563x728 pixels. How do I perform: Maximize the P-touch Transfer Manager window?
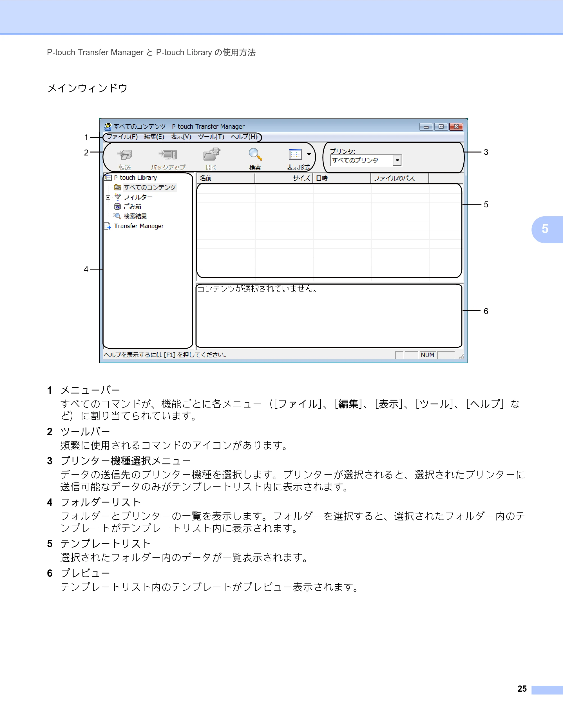pyautogui.click(x=441, y=127)
